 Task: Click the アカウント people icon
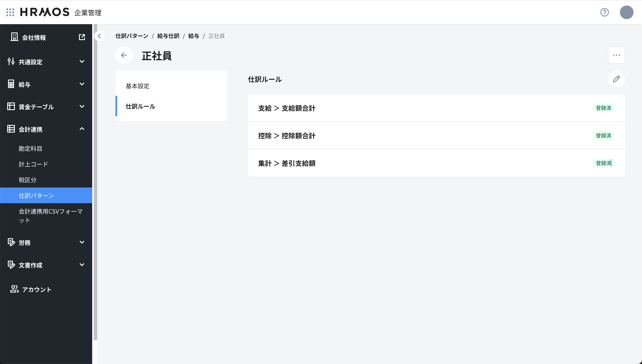click(x=14, y=289)
